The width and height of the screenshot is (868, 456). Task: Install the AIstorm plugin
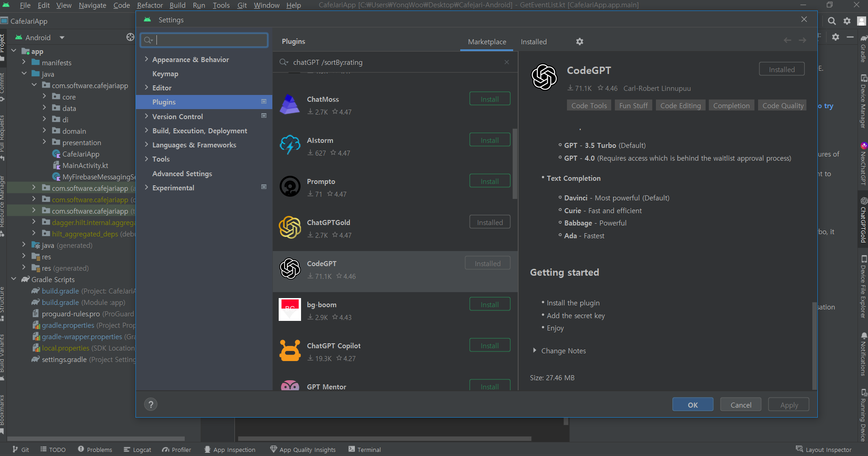coord(489,140)
